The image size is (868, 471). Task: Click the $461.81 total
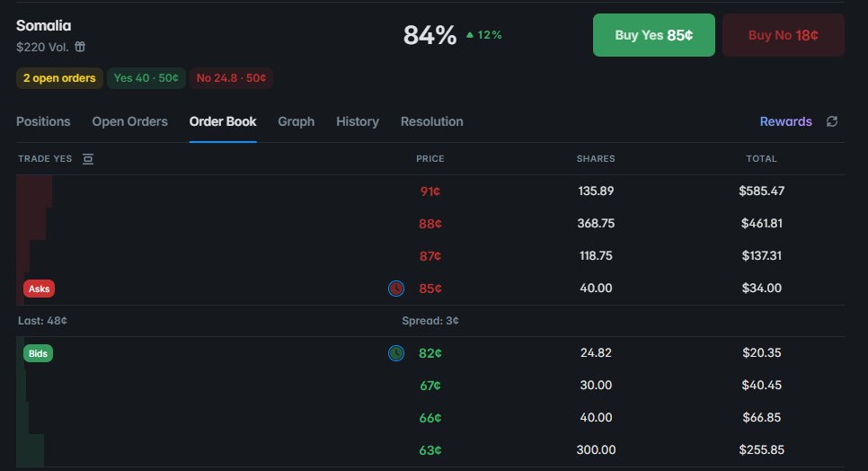762,223
